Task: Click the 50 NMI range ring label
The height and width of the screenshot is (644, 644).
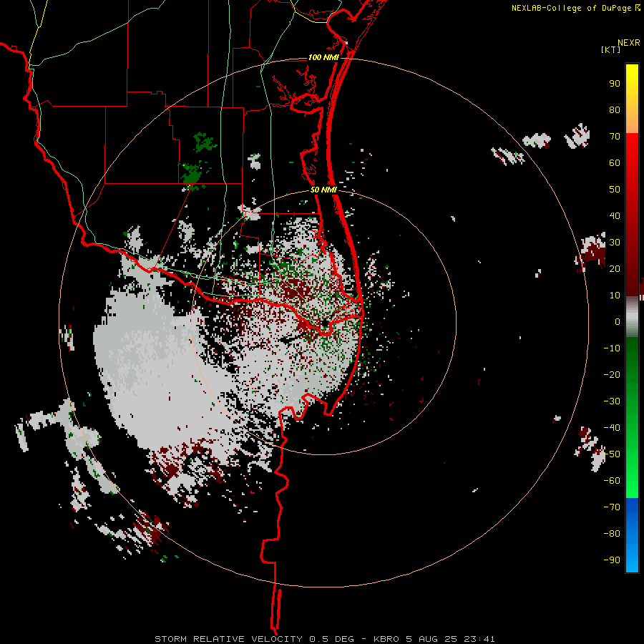Action: 323,190
